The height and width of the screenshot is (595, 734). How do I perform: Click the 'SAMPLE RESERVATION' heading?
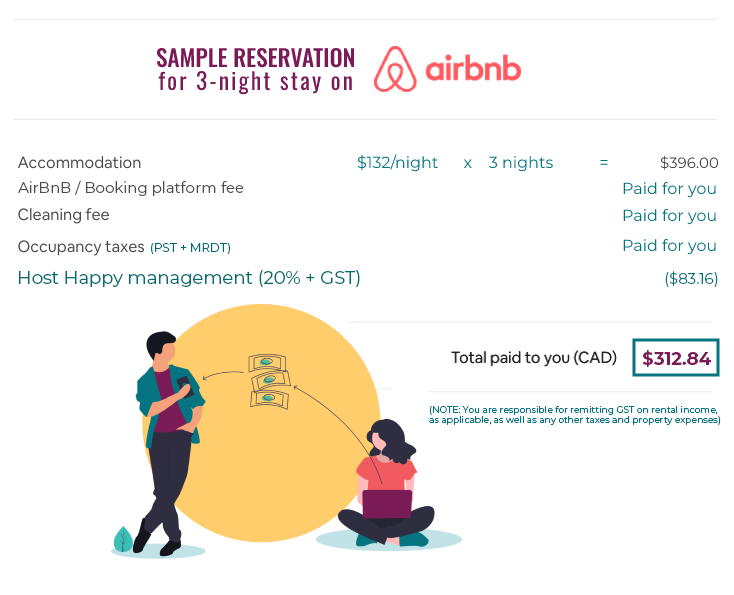255,58
